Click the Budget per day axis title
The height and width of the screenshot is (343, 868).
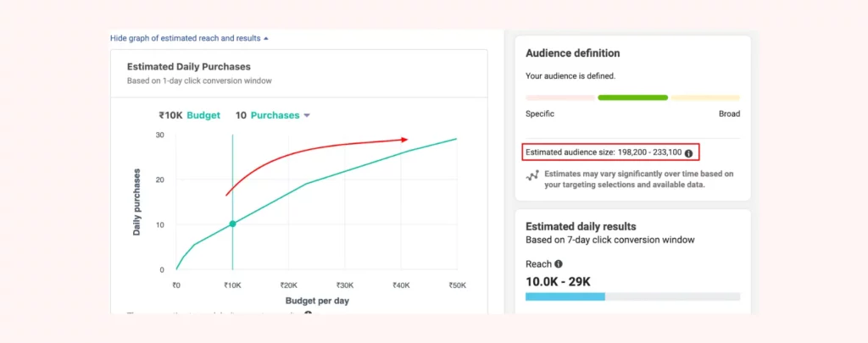point(317,301)
